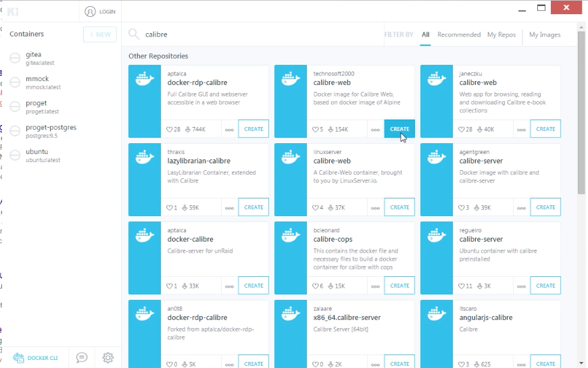Select the All filter tab

point(425,34)
